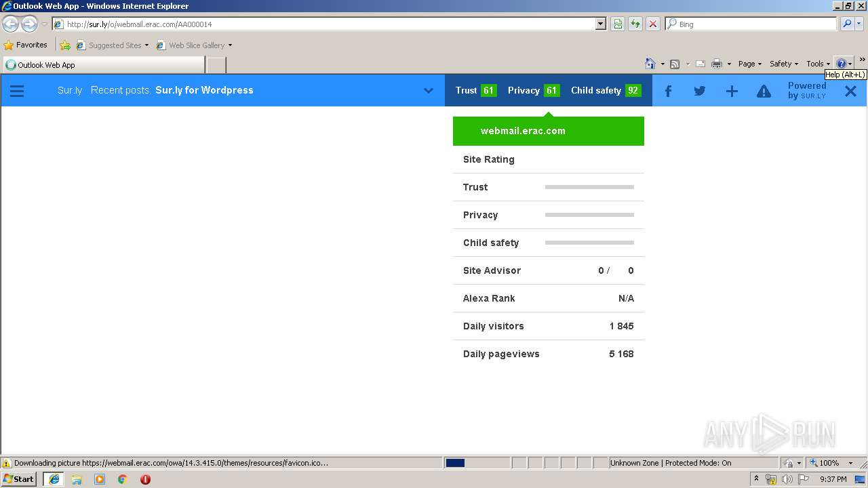The height and width of the screenshot is (488, 868).
Task: Go to the Home page icon
Action: [650, 64]
